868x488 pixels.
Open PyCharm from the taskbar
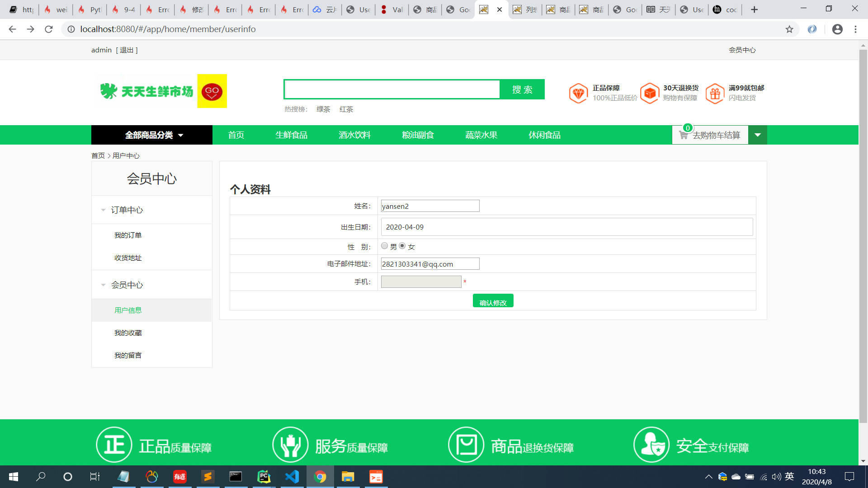click(x=264, y=477)
